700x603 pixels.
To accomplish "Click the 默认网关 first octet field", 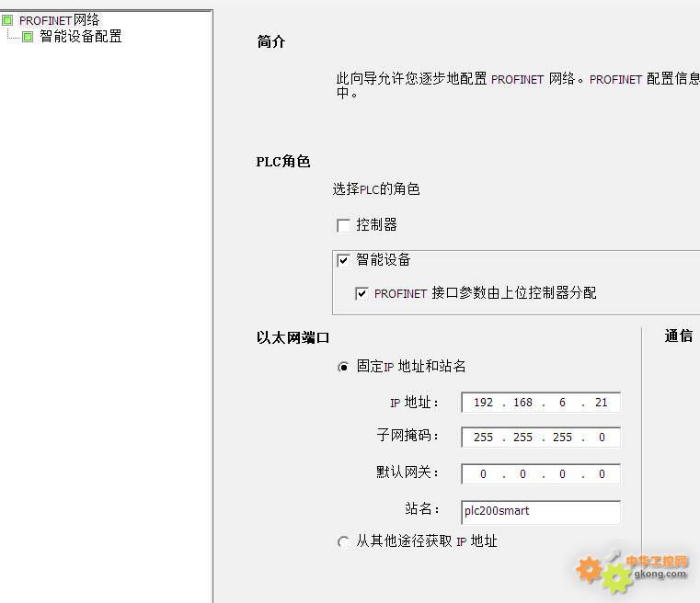I will point(484,474).
